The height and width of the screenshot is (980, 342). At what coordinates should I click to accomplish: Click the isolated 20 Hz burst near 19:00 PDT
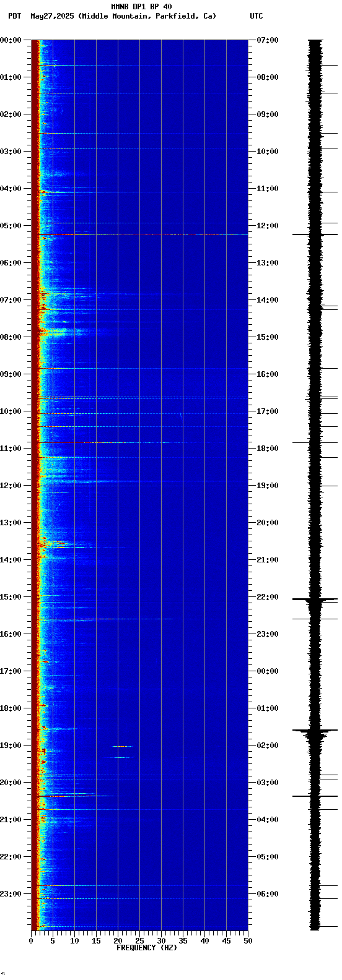122,746
